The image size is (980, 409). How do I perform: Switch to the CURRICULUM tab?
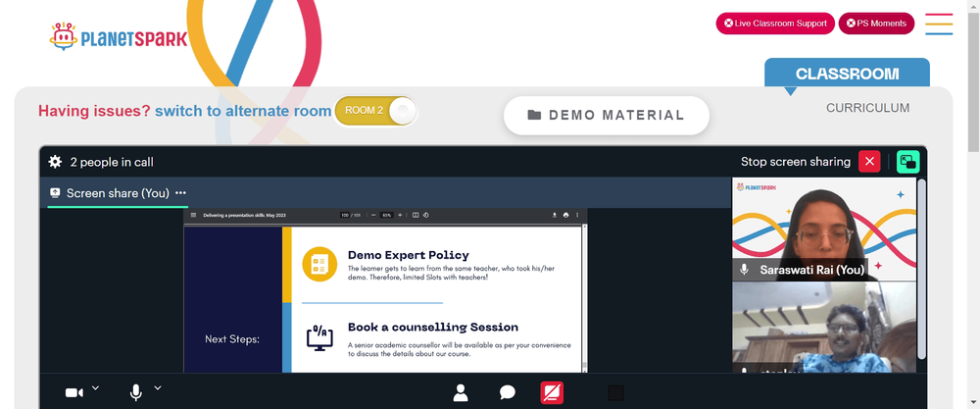867,108
